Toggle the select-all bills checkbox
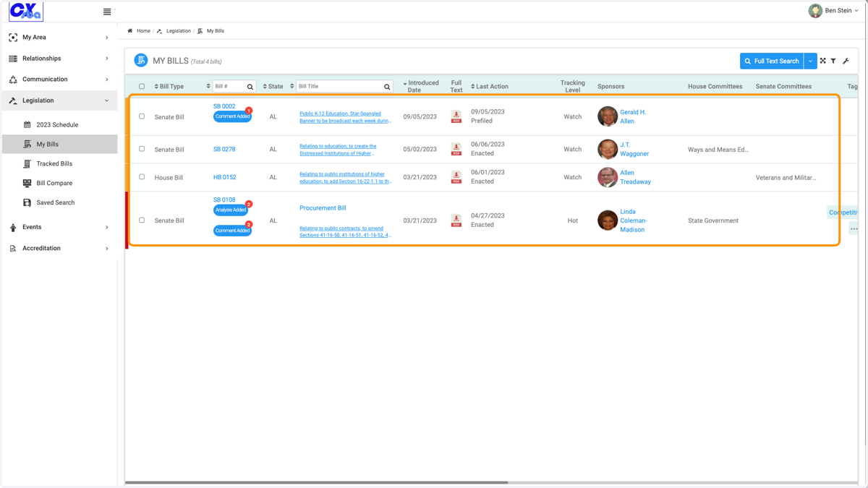The image size is (868, 488). pos(142,86)
